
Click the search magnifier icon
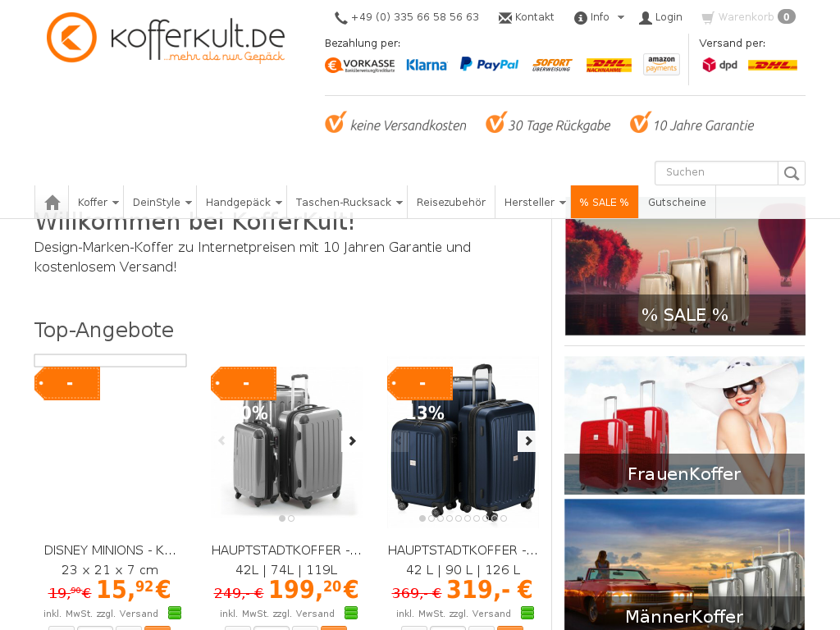(792, 173)
